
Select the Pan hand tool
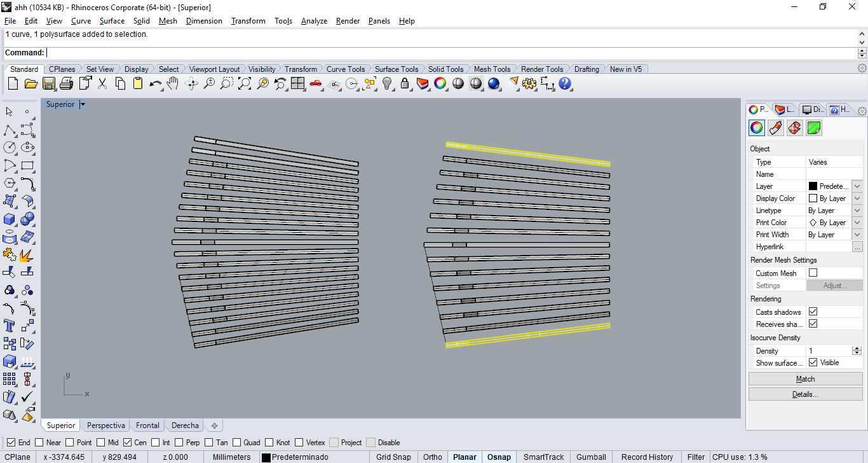pyautogui.click(x=173, y=83)
